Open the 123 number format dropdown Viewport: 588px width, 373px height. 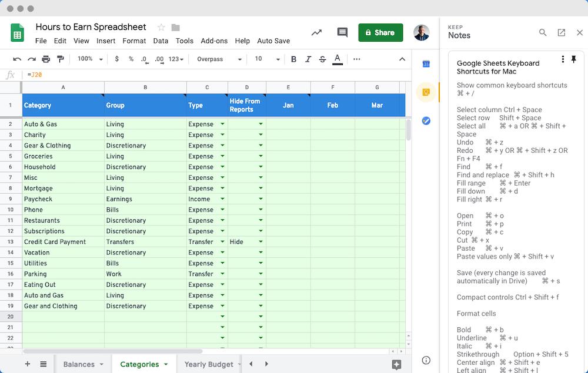pos(176,59)
